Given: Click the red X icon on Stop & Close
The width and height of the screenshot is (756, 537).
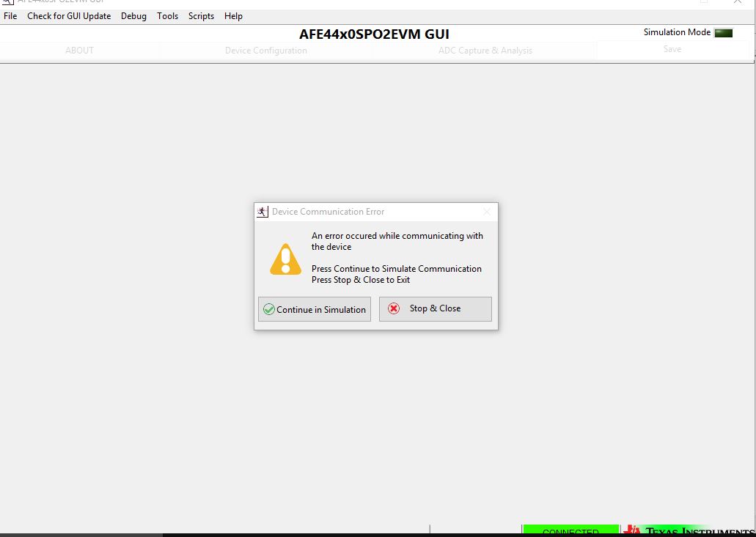Looking at the screenshot, I should click(394, 308).
